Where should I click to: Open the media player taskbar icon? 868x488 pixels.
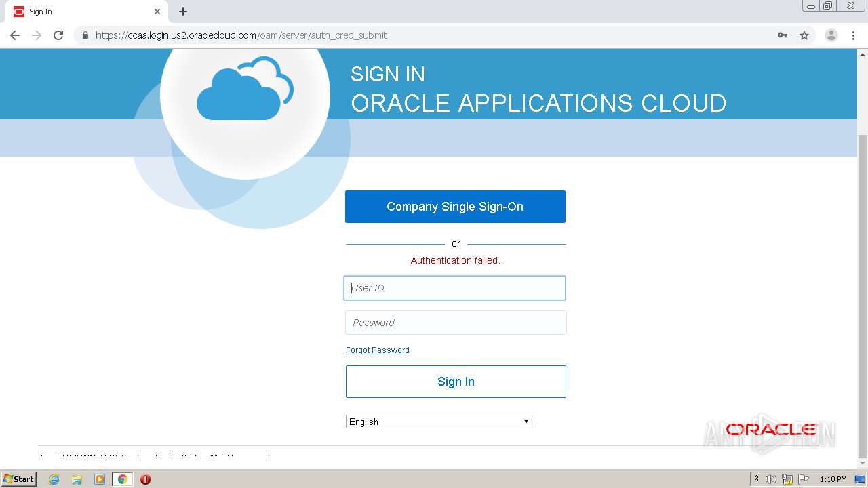click(100, 479)
